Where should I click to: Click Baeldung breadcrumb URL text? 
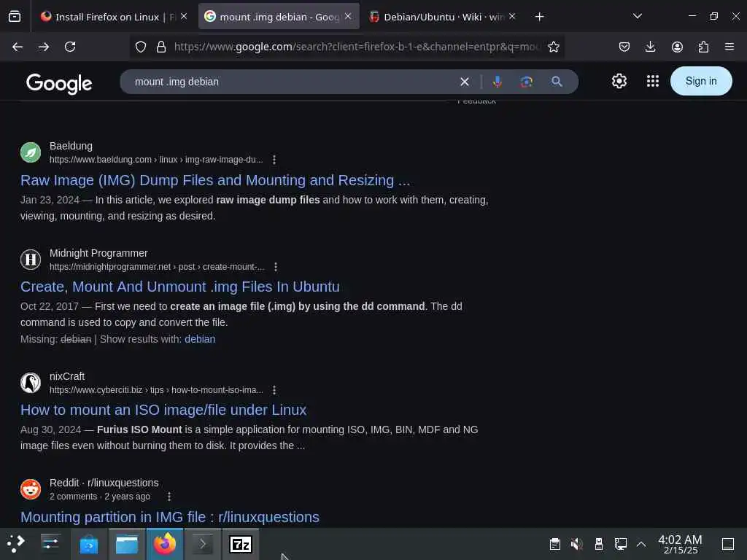(x=156, y=160)
